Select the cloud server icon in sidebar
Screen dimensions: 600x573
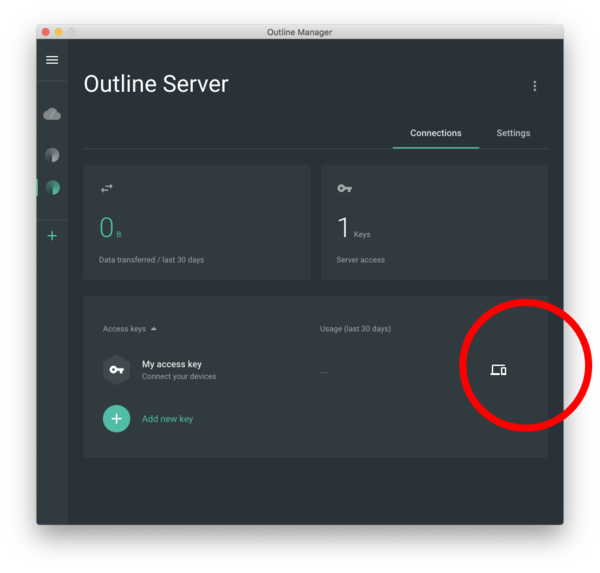(x=52, y=114)
